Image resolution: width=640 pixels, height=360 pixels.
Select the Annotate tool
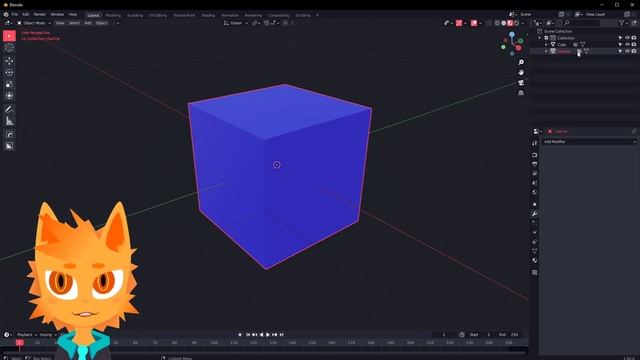click(9, 109)
